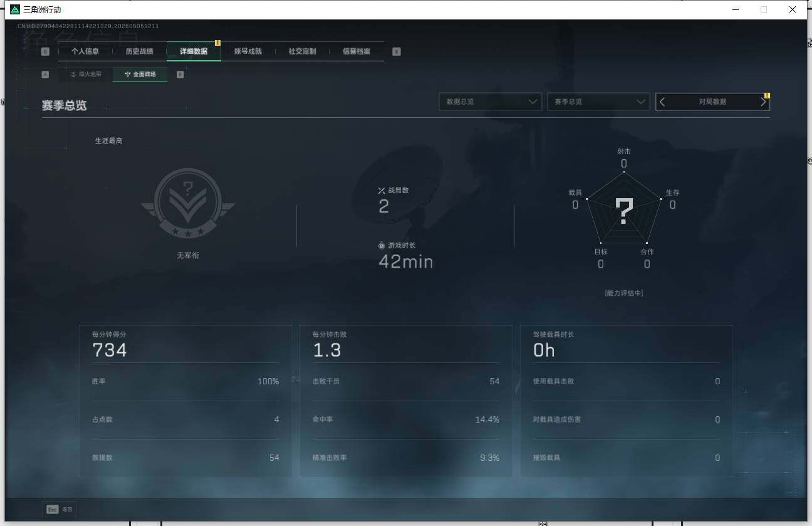This screenshot has width=812, height=526.
Task: Click the 生存 radar axis label
Action: [x=672, y=192]
